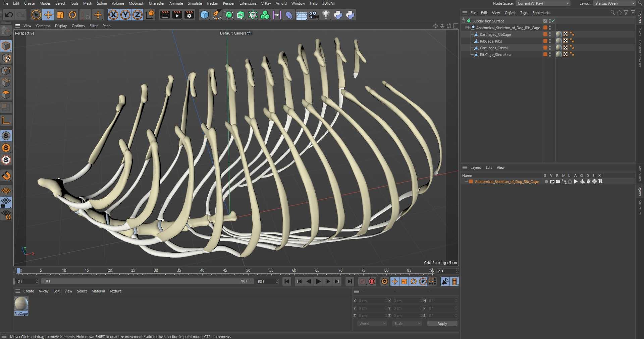This screenshot has width=644, height=339.
Task: Select the Move tool in top toolbar
Action: 48,15
